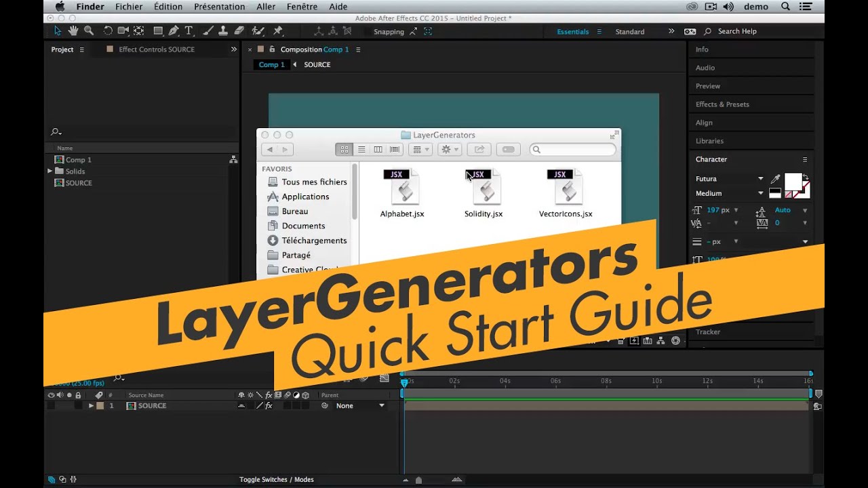Open the Alphabet.jsx file icon
Viewport: 868px width, 488px height.
coord(402,186)
